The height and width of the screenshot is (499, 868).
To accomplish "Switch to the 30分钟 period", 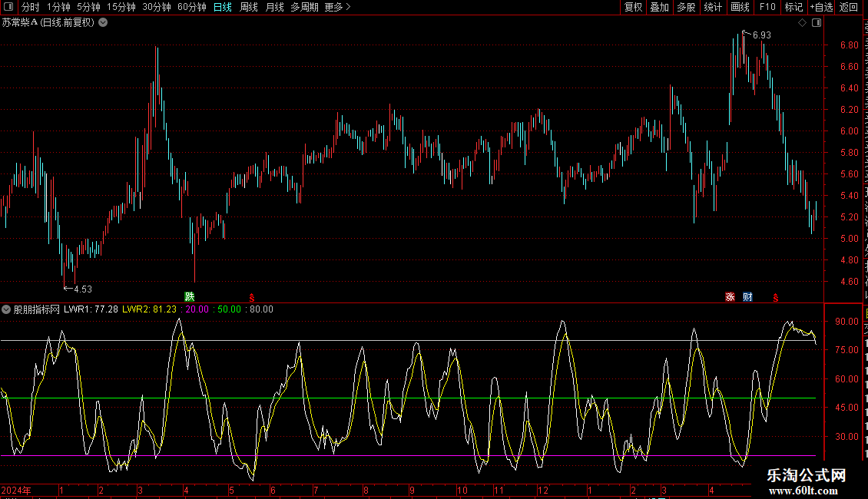I will [x=157, y=7].
